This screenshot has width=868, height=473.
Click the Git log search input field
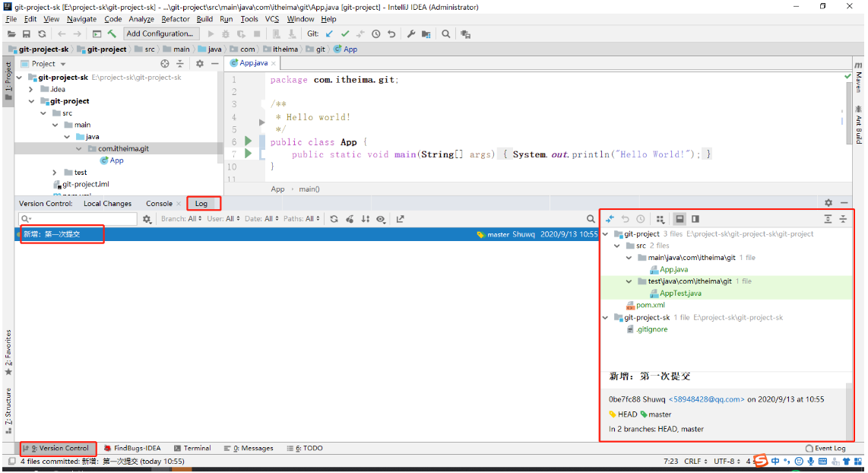[x=78, y=219]
